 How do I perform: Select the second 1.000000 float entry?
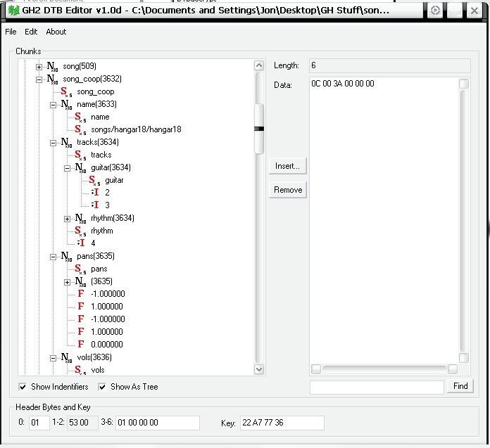coord(106,332)
